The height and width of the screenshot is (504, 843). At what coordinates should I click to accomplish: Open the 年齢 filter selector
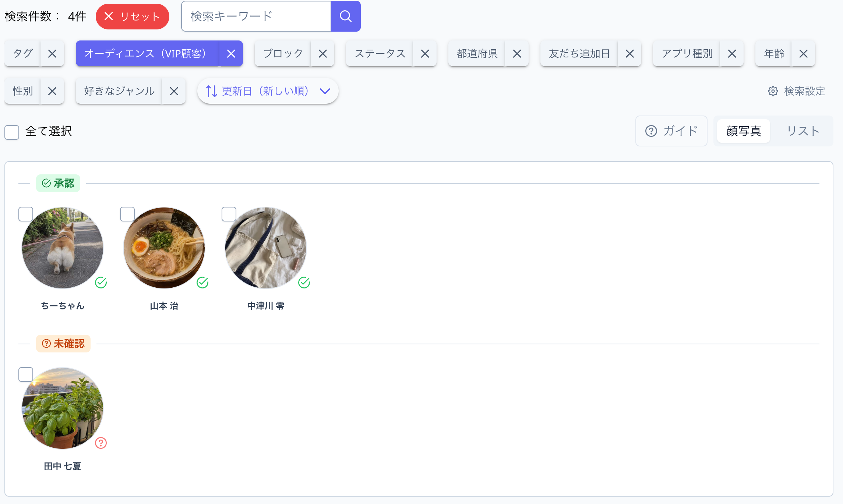coord(774,54)
